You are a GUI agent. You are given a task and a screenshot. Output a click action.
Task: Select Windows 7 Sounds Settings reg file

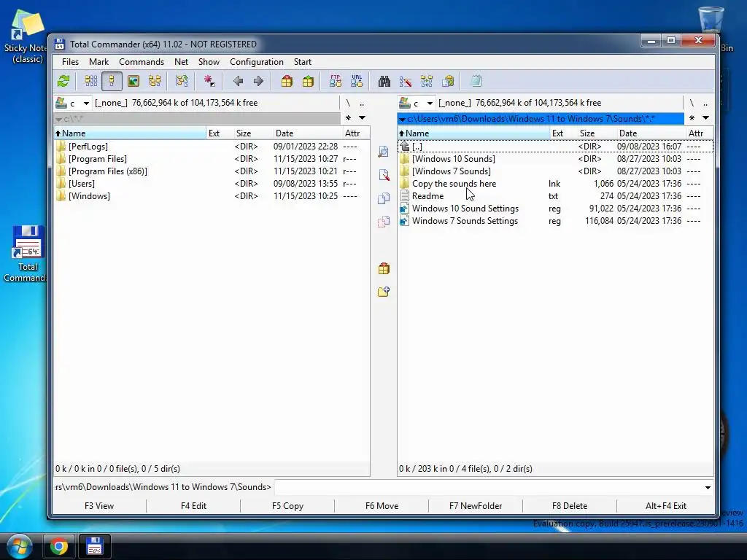[555, 221]
